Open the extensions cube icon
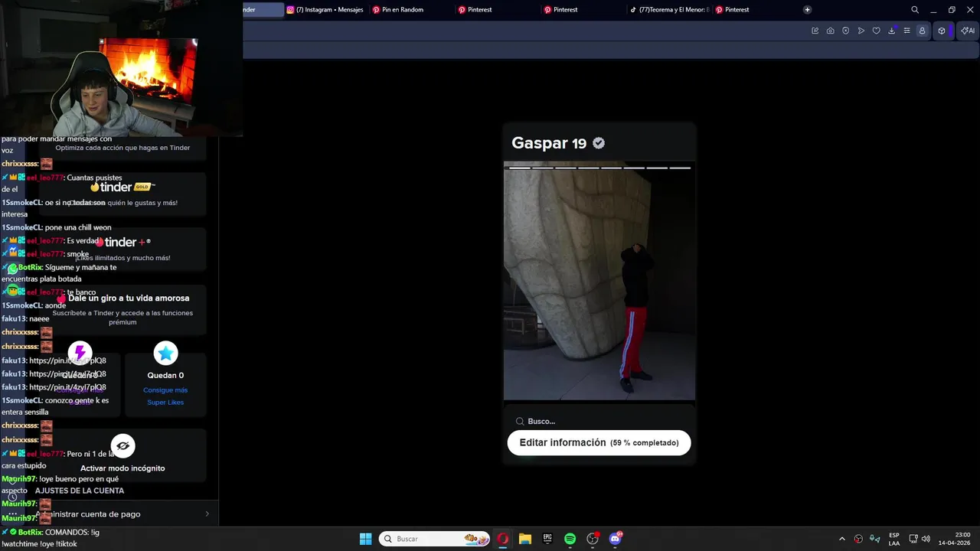Image resolution: width=980 pixels, height=551 pixels. (x=942, y=31)
